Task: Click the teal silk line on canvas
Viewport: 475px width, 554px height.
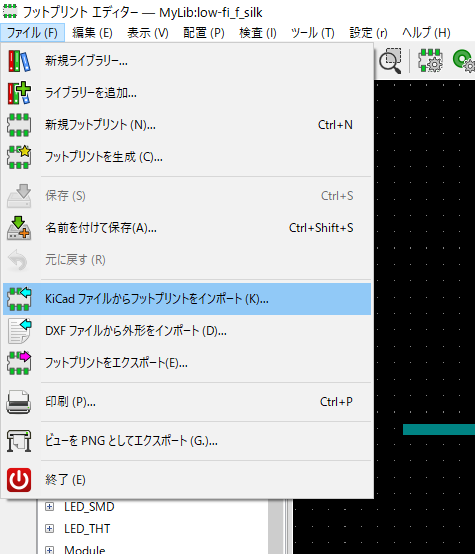Action: [439, 429]
